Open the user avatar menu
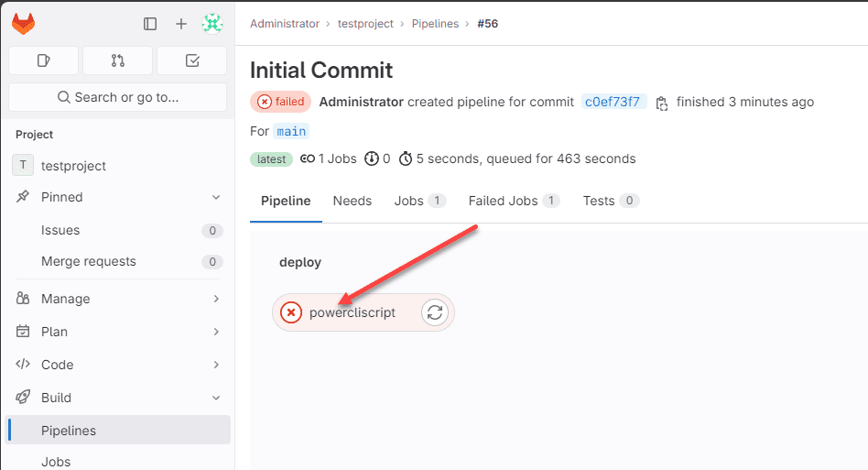868x470 pixels. click(212, 24)
